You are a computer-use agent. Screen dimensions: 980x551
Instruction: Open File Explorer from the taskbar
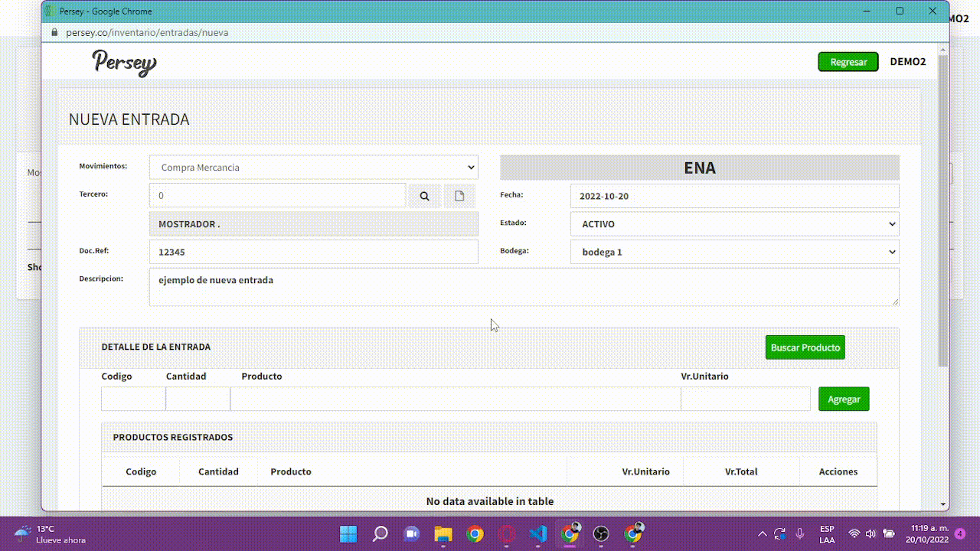tap(443, 533)
